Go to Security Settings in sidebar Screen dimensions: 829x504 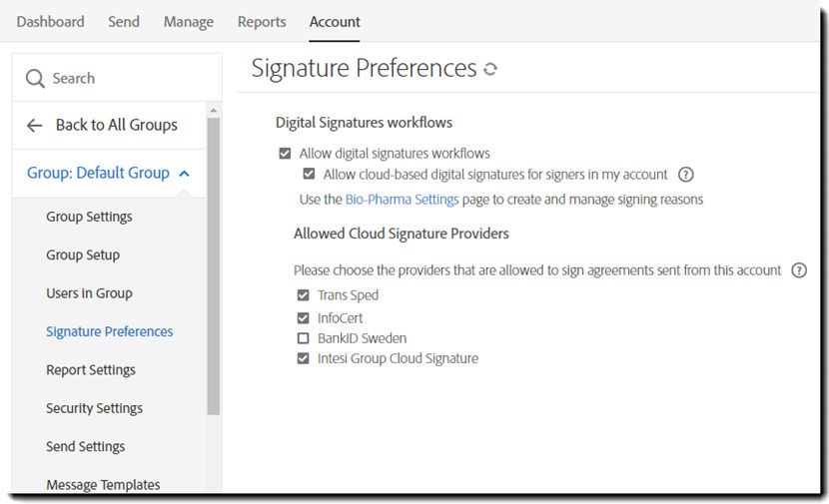[x=94, y=408]
